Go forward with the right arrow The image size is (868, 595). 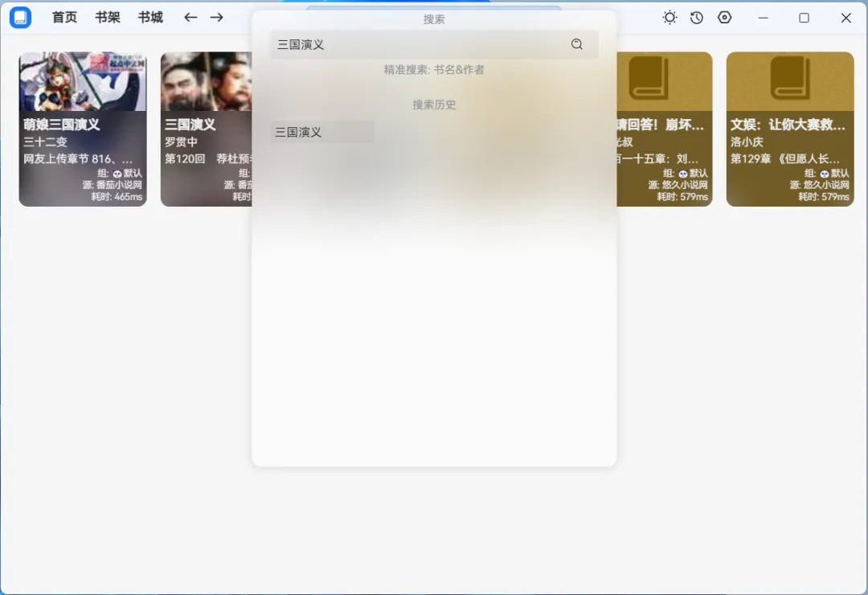pos(216,18)
